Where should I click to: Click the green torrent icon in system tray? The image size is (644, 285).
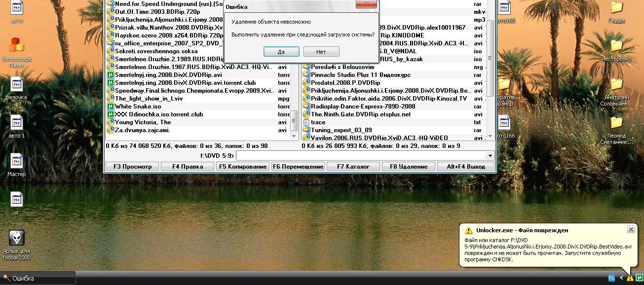pyautogui.click(x=640, y=278)
